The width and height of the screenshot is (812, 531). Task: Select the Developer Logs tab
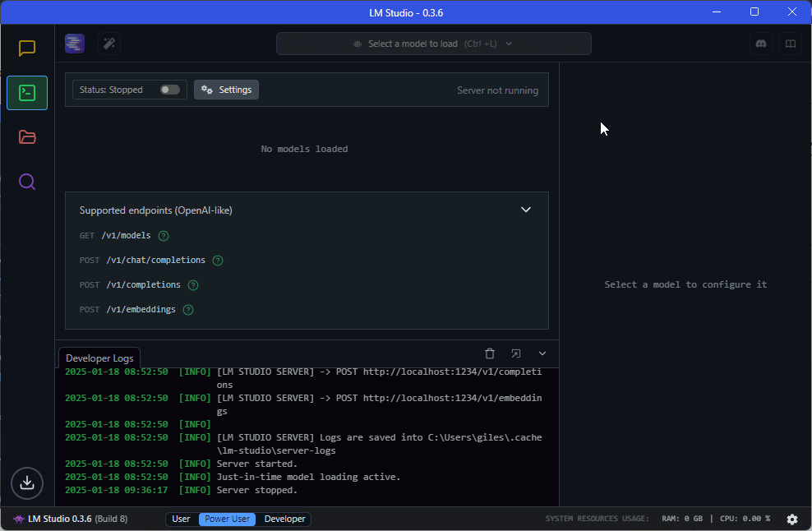99,358
